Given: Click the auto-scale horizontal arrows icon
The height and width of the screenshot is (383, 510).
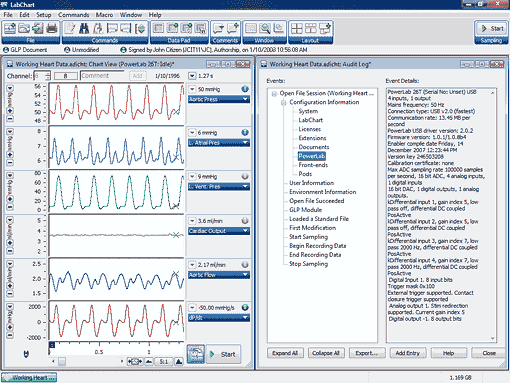Looking at the screenshot, I should (x=135, y=361).
